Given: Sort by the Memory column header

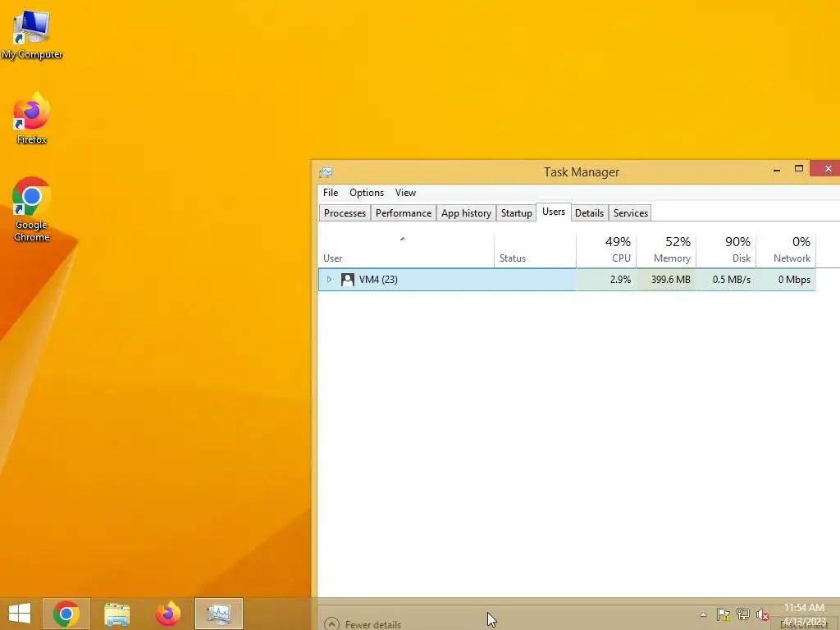Looking at the screenshot, I should tap(666, 251).
